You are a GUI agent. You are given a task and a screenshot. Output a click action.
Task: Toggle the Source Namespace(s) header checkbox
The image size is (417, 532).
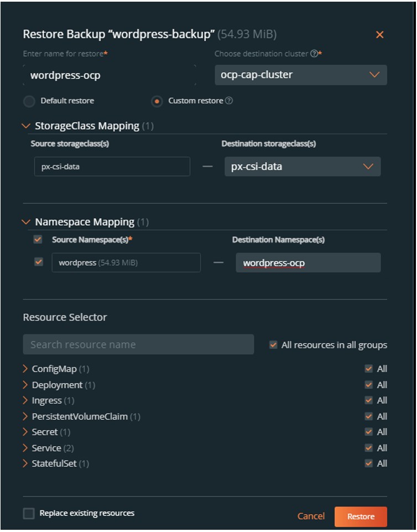pyautogui.click(x=38, y=240)
